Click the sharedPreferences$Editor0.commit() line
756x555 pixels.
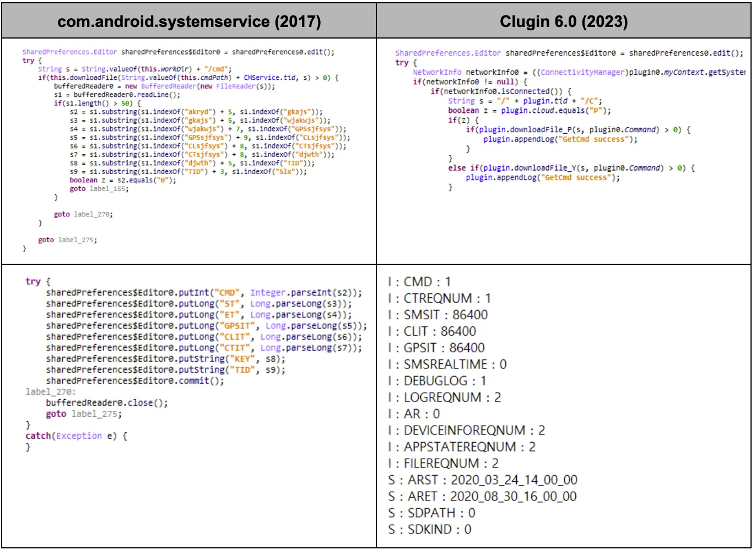pos(135,381)
